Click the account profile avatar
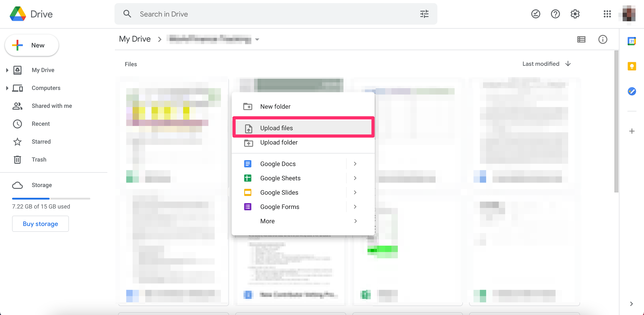 coord(629,14)
